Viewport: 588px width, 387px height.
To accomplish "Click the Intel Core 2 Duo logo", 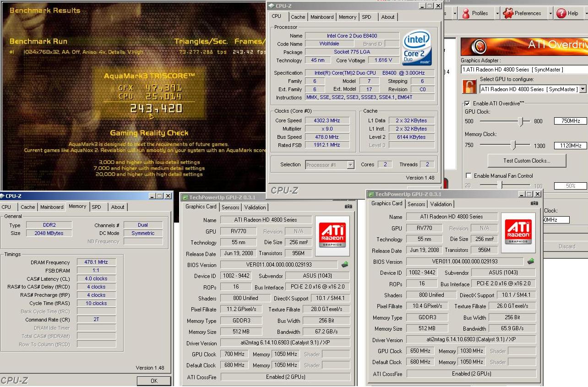I will click(417, 47).
